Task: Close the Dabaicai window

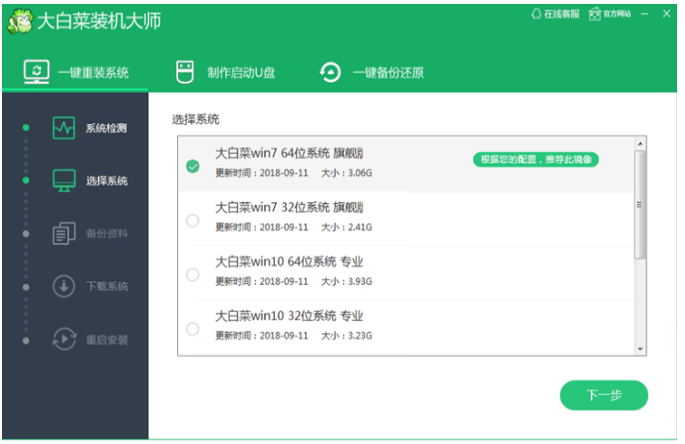Action: point(667,14)
